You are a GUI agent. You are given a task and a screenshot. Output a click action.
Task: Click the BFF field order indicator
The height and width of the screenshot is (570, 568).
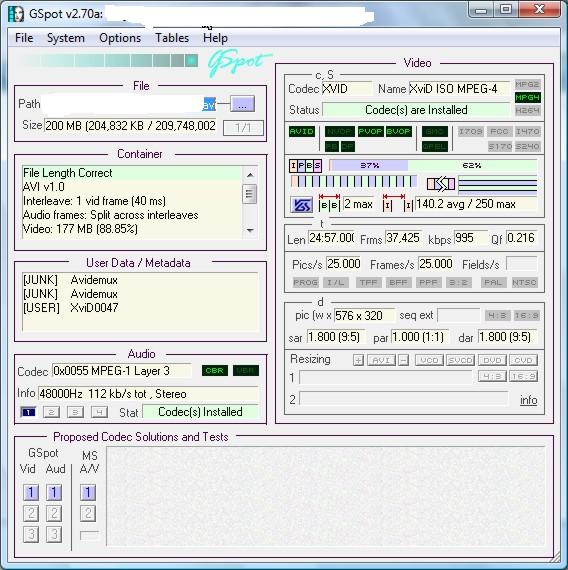pos(399,282)
